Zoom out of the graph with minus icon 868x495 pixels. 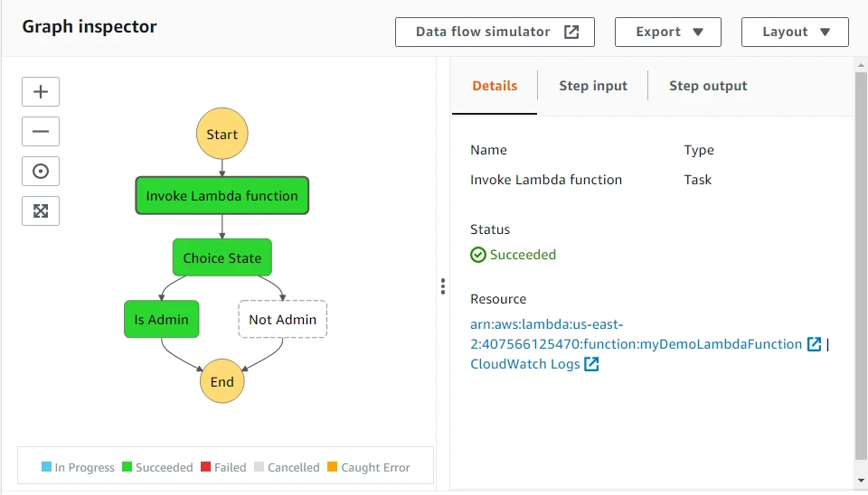pos(41,131)
